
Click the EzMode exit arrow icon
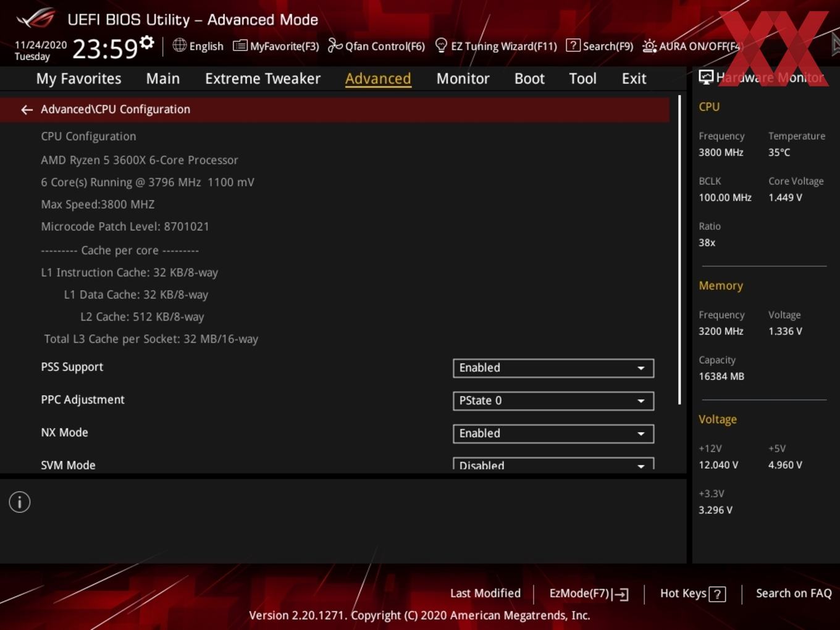pyautogui.click(x=621, y=594)
